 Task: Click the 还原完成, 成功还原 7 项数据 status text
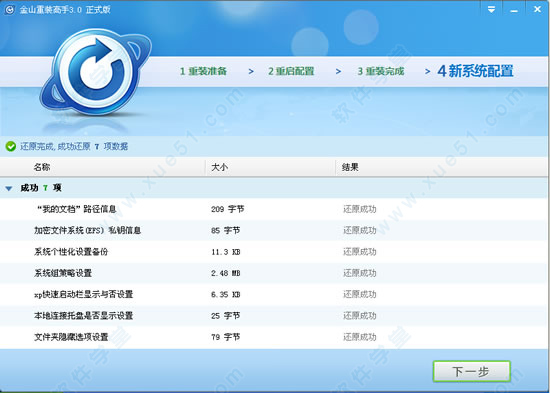pyautogui.click(x=74, y=146)
